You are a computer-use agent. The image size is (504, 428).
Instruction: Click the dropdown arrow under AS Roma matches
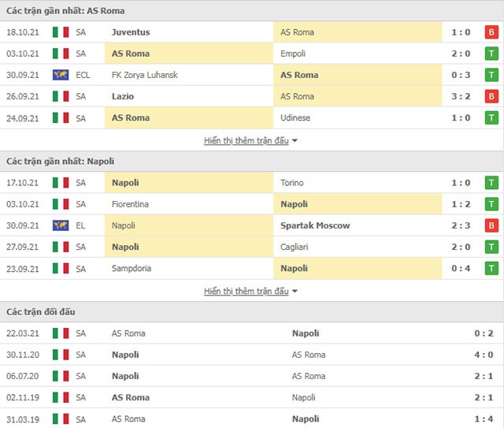point(295,141)
